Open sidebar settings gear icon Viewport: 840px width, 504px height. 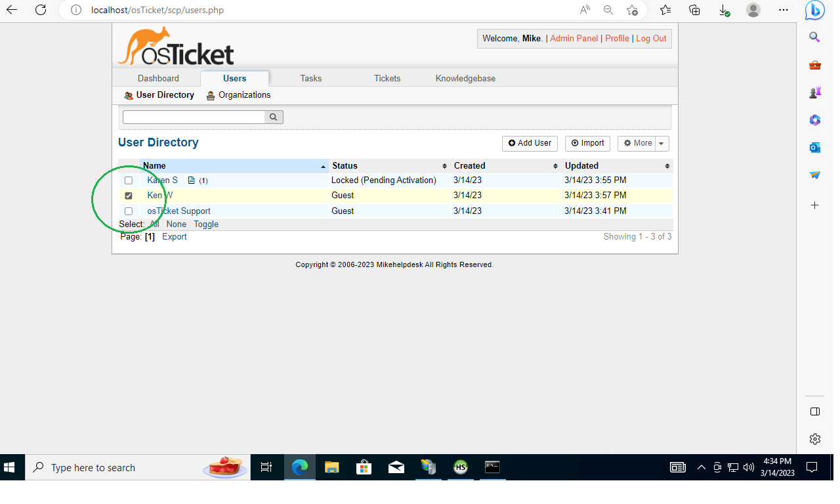pyautogui.click(x=815, y=439)
